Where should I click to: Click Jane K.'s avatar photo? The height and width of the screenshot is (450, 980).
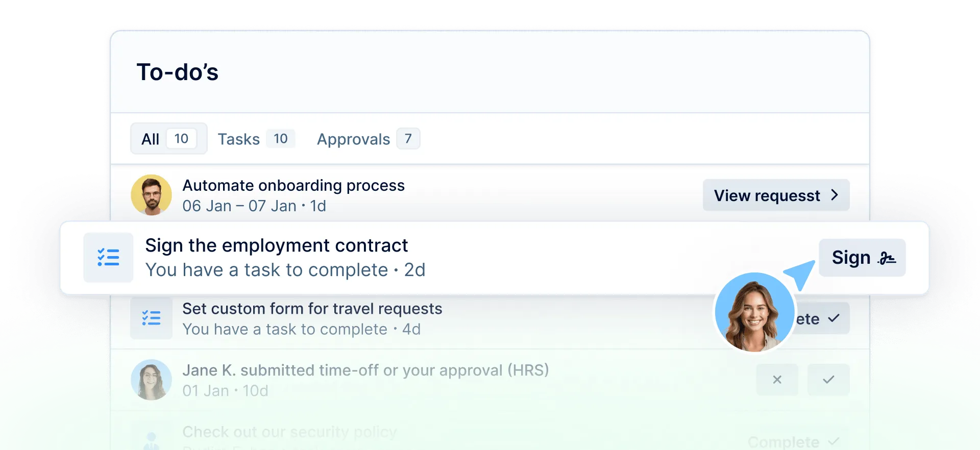click(x=151, y=380)
